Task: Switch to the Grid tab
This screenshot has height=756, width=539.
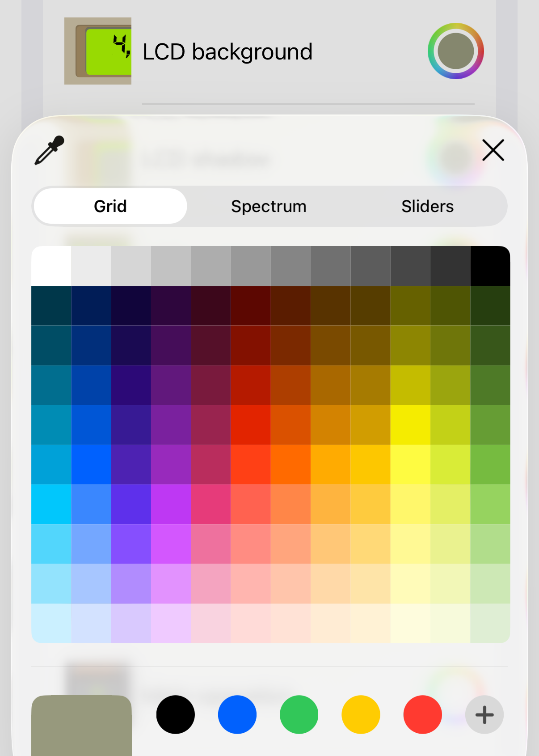Action: point(110,206)
